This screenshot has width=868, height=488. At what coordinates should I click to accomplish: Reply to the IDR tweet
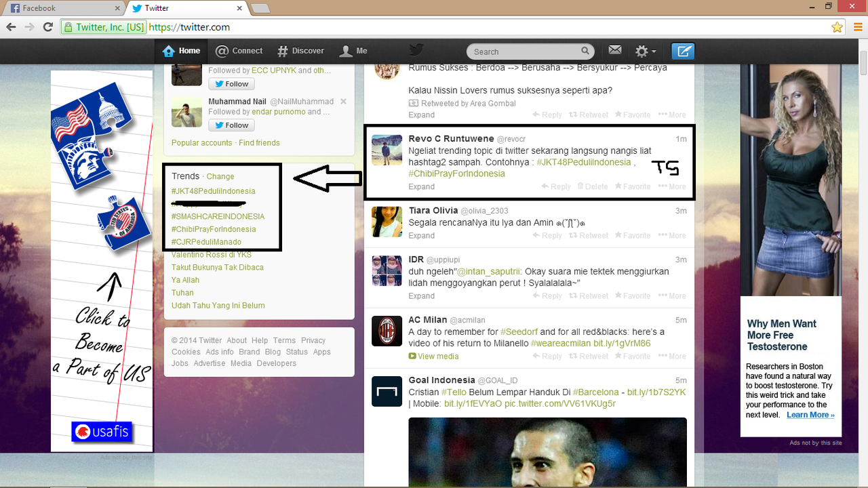(x=547, y=296)
